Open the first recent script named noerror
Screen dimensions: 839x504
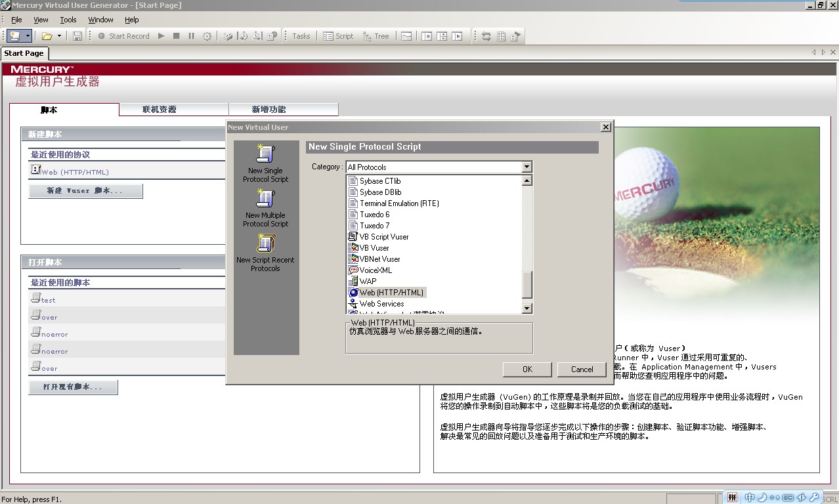[54, 334]
